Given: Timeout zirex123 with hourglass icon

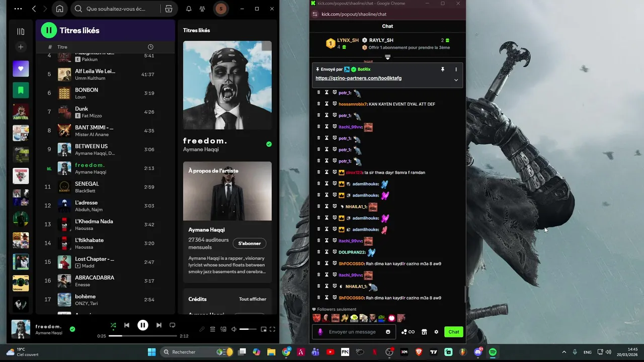Looking at the screenshot, I should (327, 172).
